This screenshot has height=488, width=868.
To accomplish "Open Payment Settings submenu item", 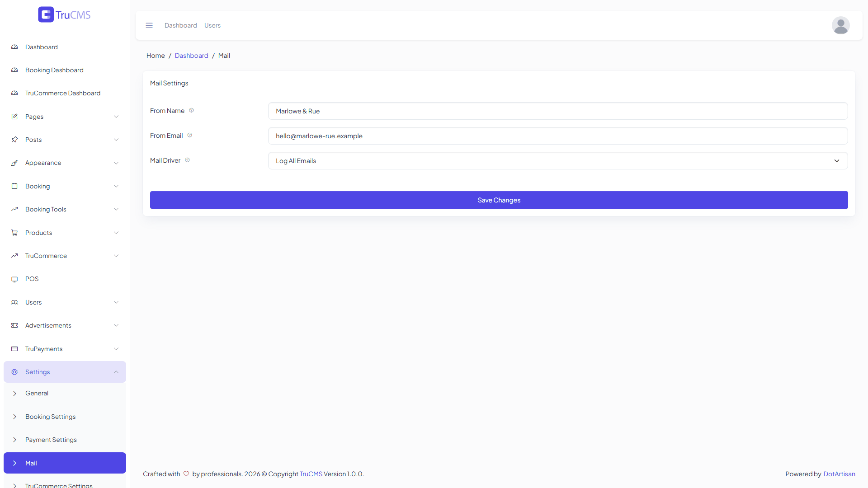I will click(x=65, y=440).
